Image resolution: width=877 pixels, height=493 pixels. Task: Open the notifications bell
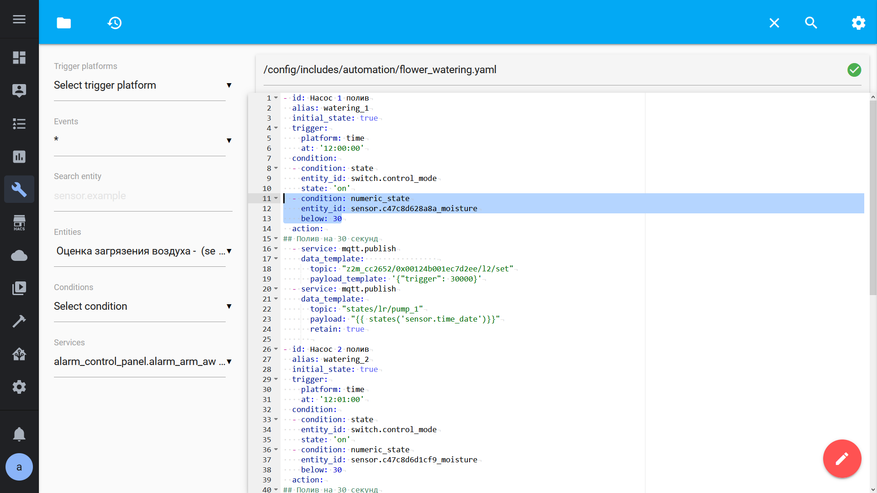19,434
